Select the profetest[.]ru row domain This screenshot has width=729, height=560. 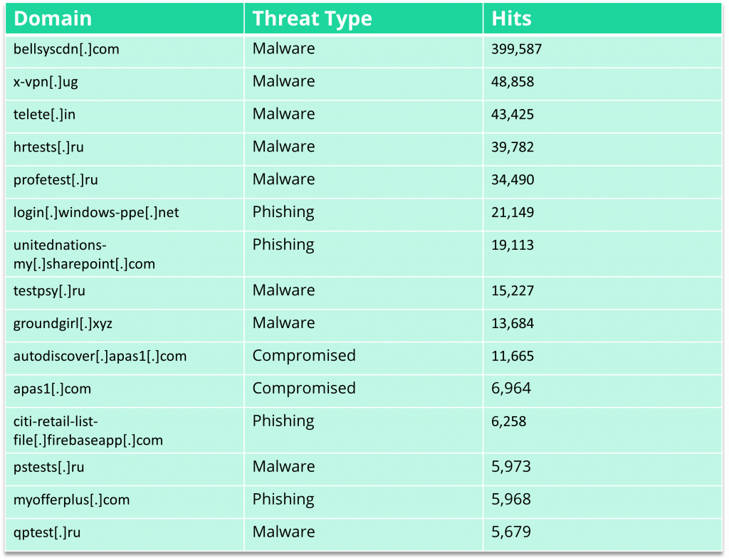click(56, 179)
